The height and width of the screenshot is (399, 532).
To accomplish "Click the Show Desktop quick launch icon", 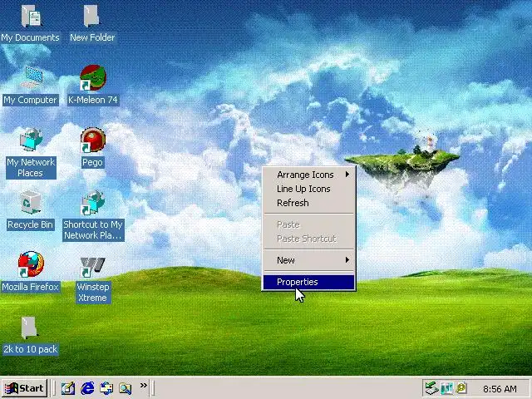I will [x=68, y=388].
